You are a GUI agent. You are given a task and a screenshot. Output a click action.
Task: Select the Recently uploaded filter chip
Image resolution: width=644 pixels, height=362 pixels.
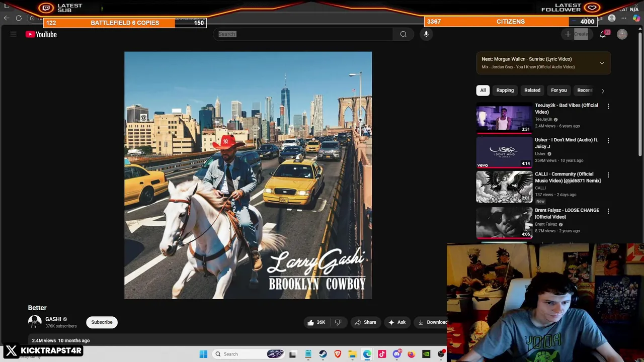pos(585,90)
